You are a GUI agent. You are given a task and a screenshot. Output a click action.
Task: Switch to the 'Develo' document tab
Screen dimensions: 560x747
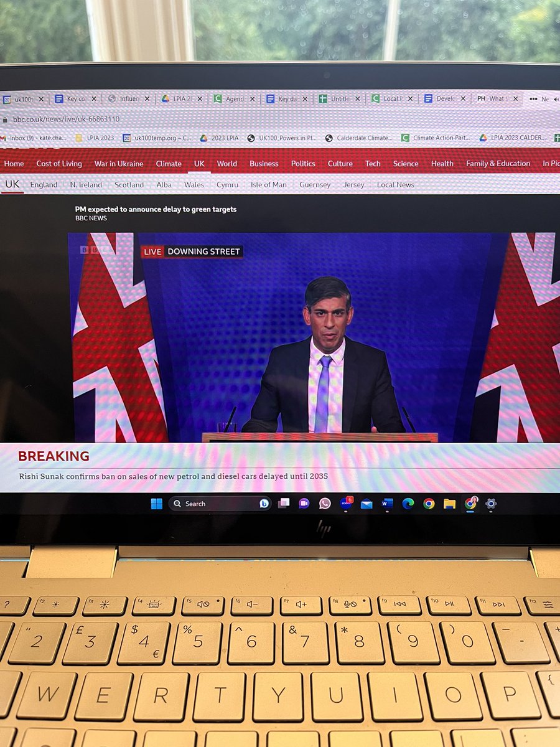(x=444, y=98)
